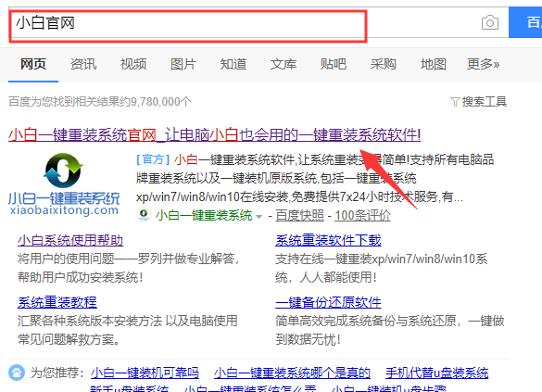542x392 pixels.
Task: Open the 百度快照 cached link
Action: 299,215
